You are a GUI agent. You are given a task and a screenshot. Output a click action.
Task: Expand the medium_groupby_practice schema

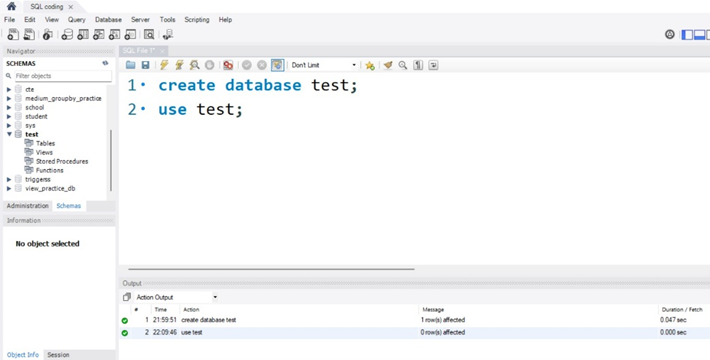tap(9, 98)
